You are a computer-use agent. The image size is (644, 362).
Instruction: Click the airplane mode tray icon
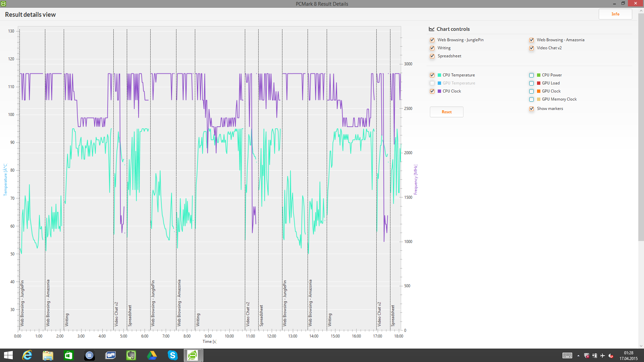603,356
